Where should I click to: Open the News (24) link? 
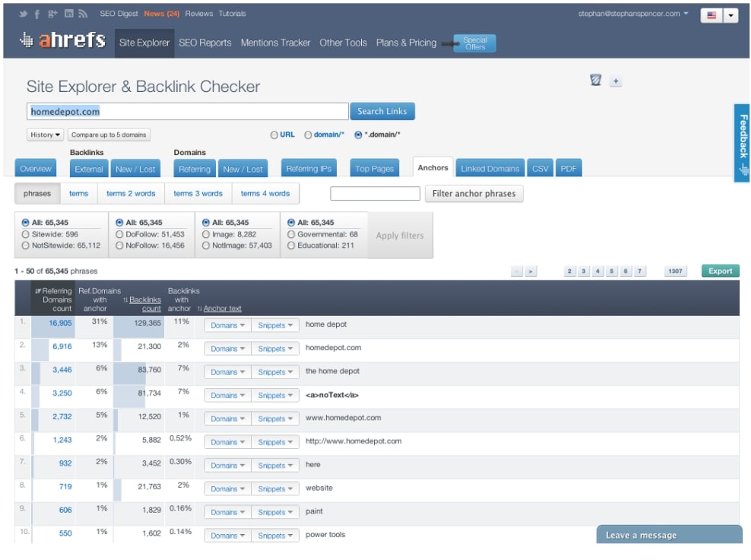(x=161, y=14)
